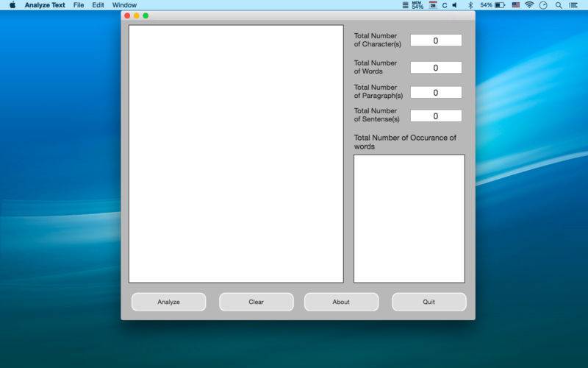Click inside the word occurrence list box
The image size is (588, 368).
point(409,219)
